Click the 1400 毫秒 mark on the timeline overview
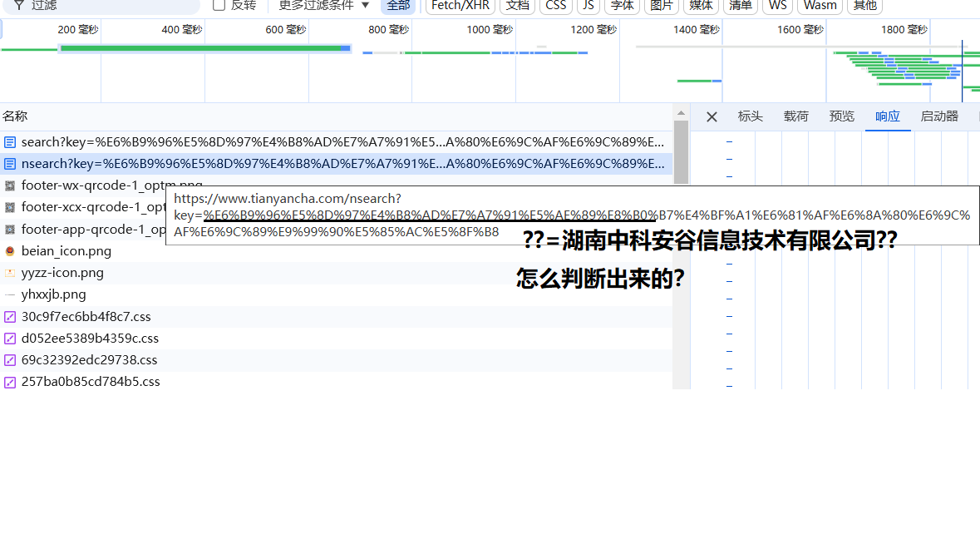Viewport: 980px width, 539px height. (696, 30)
